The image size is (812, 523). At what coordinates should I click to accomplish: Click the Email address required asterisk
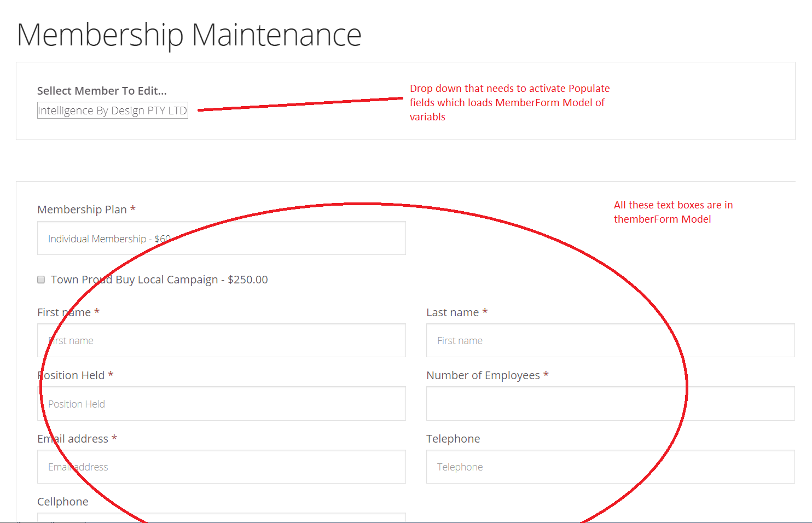pyautogui.click(x=114, y=438)
